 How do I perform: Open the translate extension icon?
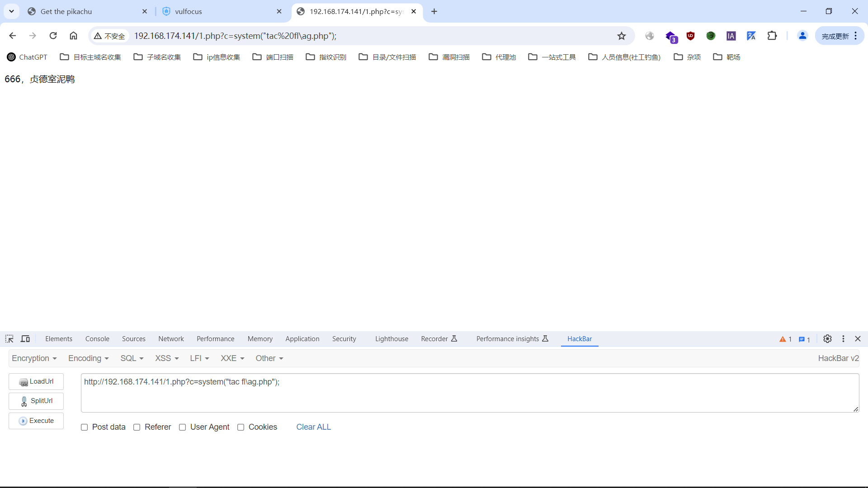[x=751, y=36]
